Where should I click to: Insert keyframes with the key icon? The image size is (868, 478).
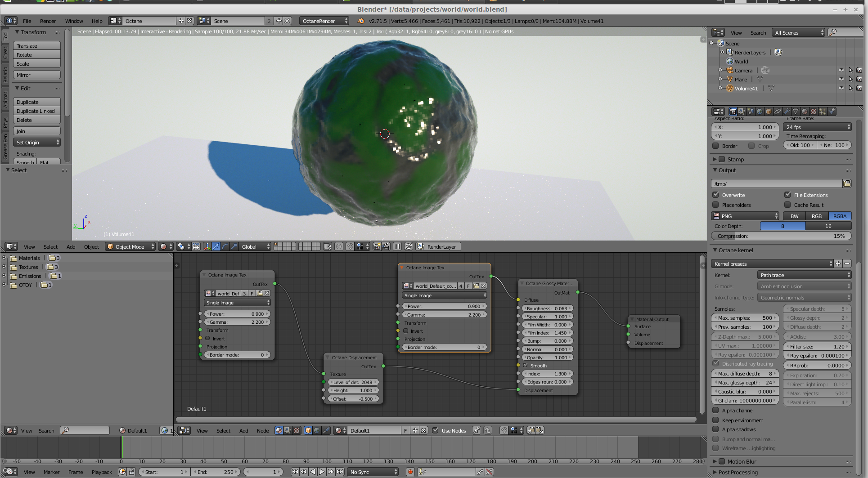[x=480, y=472]
